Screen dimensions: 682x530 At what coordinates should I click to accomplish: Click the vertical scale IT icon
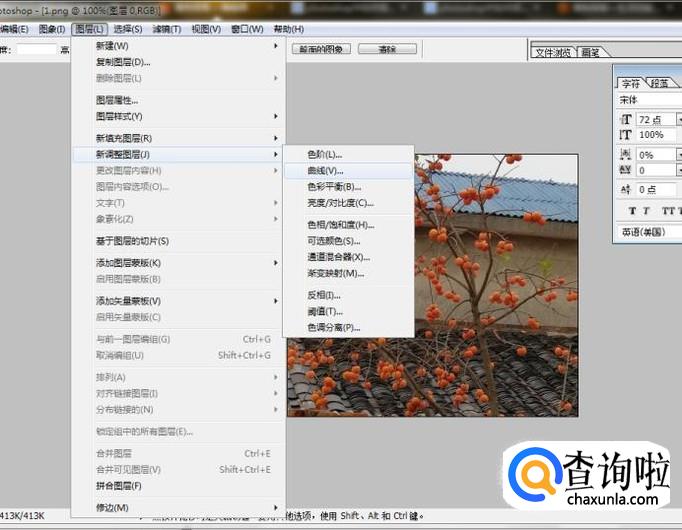[x=626, y=135]
